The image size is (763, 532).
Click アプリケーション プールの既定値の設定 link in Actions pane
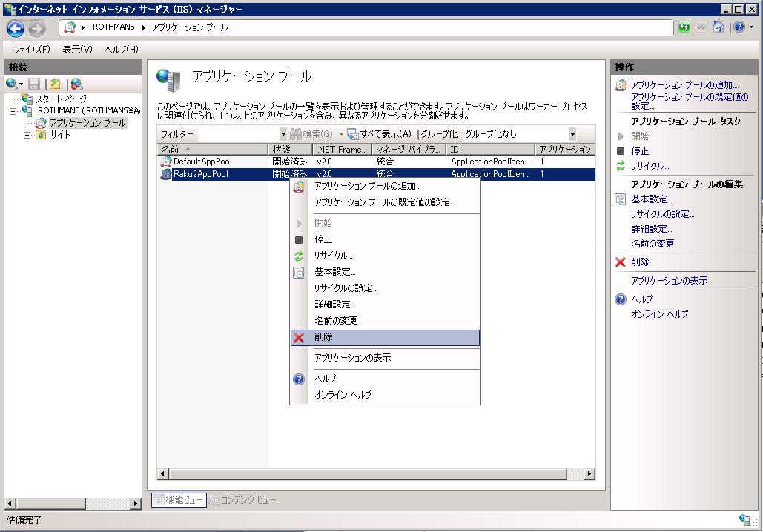tap(690, 102)
